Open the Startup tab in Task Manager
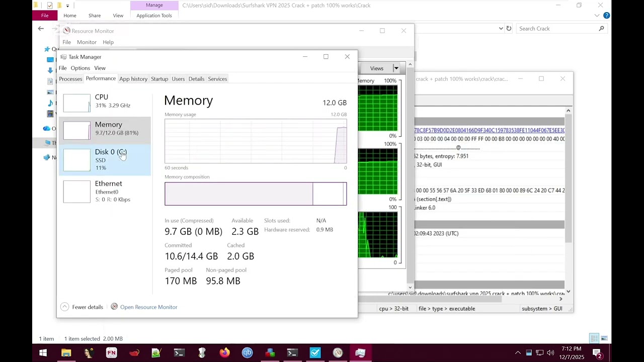Viewport: 644px width, 362px height. [159, 79]
